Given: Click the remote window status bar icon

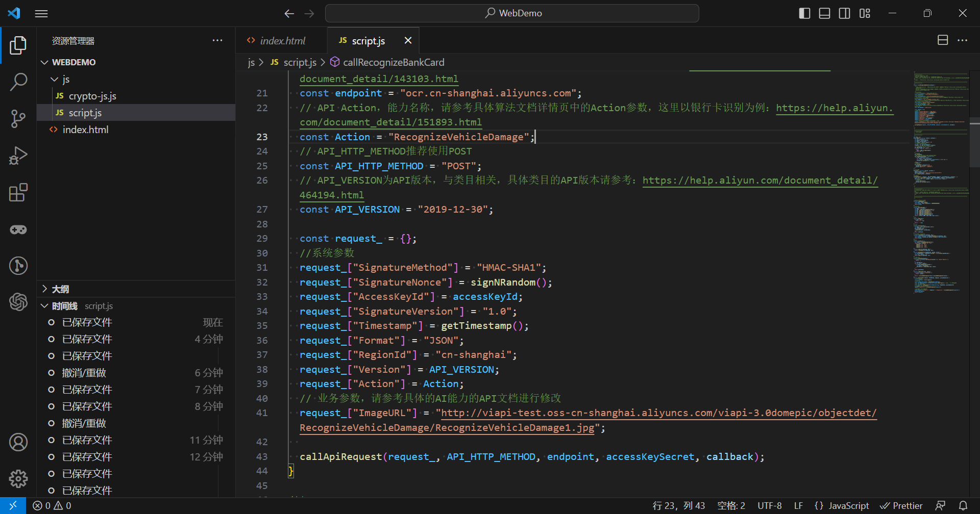Looking at the screenshot, I should tap(13, 505).
